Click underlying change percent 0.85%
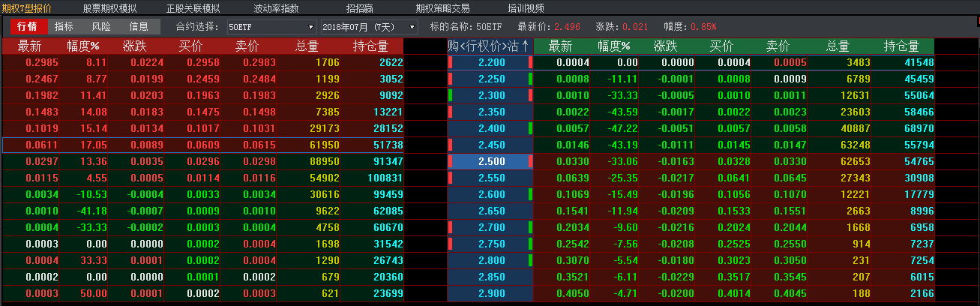This screenshot has width=980, height=306. coord(703,26)
